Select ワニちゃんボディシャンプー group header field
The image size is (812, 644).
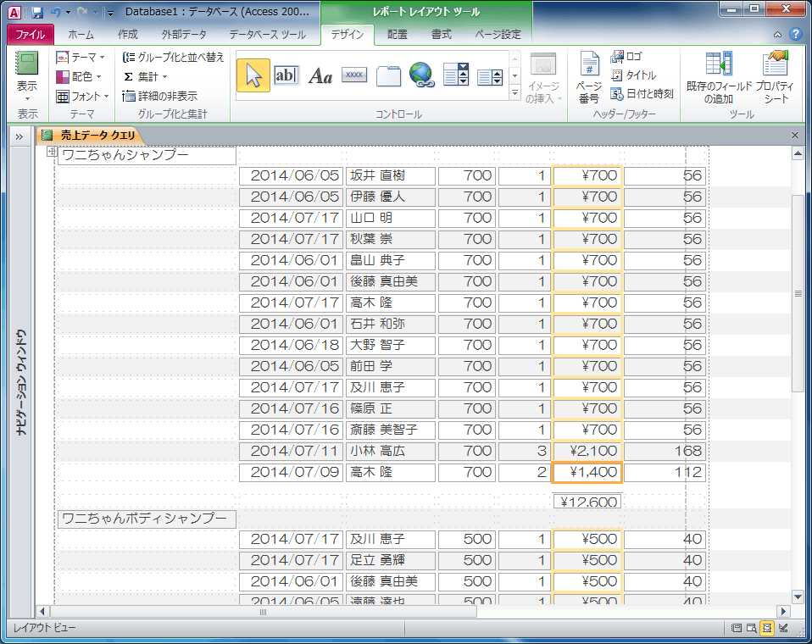click(147, 519)
